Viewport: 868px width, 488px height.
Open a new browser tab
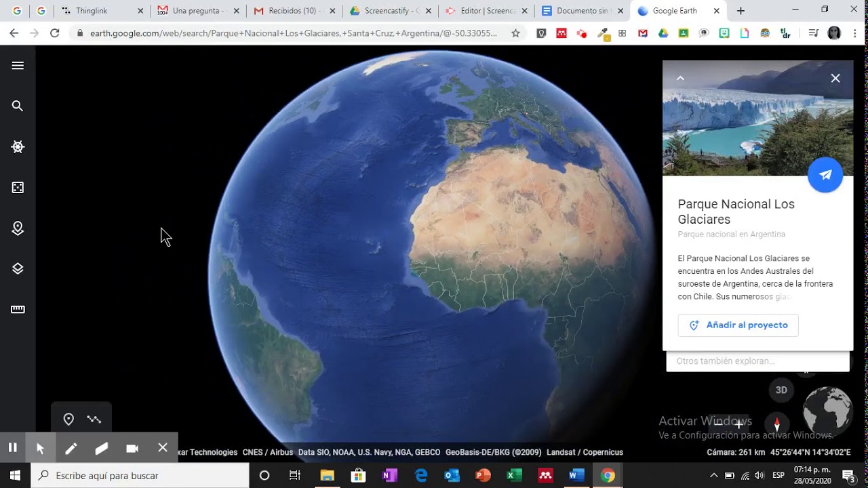click(x=741, y=11)
